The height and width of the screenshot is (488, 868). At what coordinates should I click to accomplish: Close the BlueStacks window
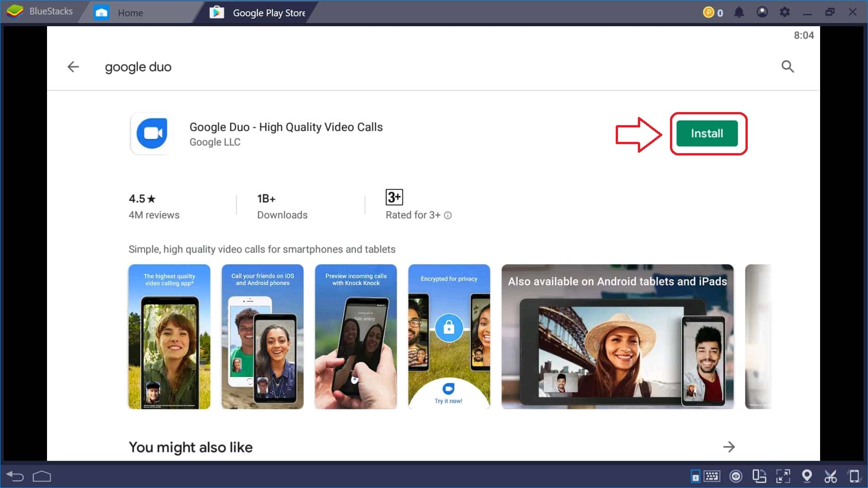click(x=853, y=12)
